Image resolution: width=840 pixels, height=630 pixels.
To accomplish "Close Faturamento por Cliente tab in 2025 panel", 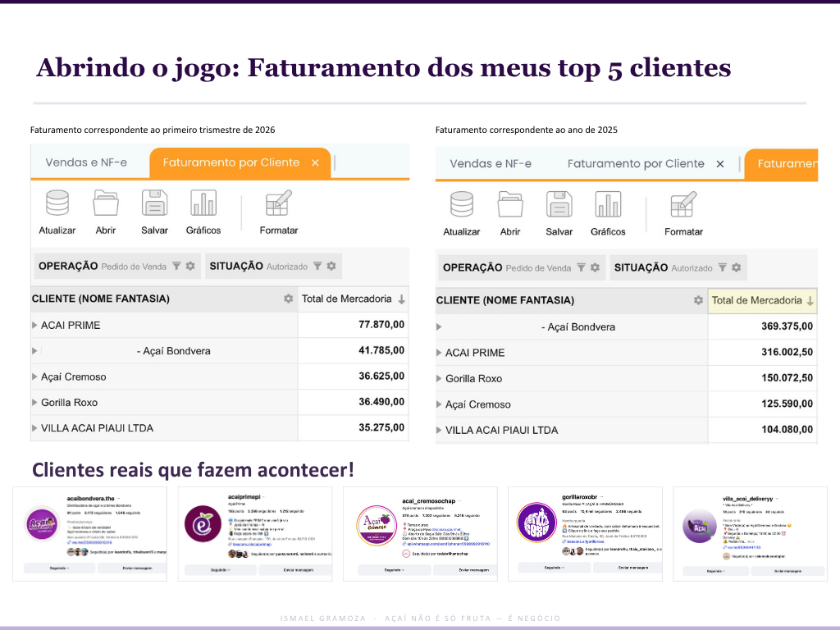I will (720, 164).
